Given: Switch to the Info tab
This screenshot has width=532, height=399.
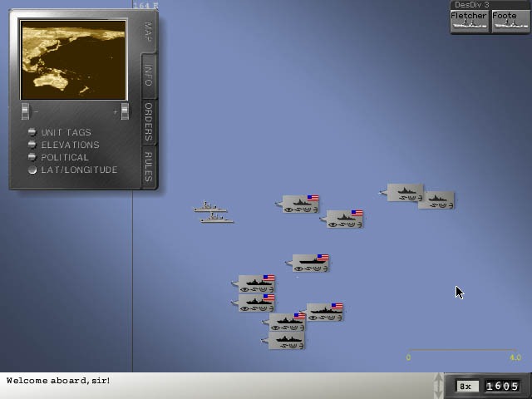Looking at the screenshot, I should (148, 76).
